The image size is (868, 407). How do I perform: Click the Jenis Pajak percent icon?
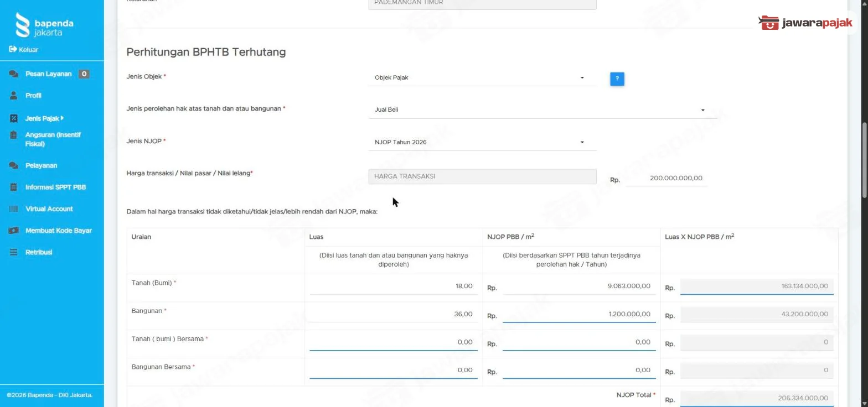(x=14, y=118)
